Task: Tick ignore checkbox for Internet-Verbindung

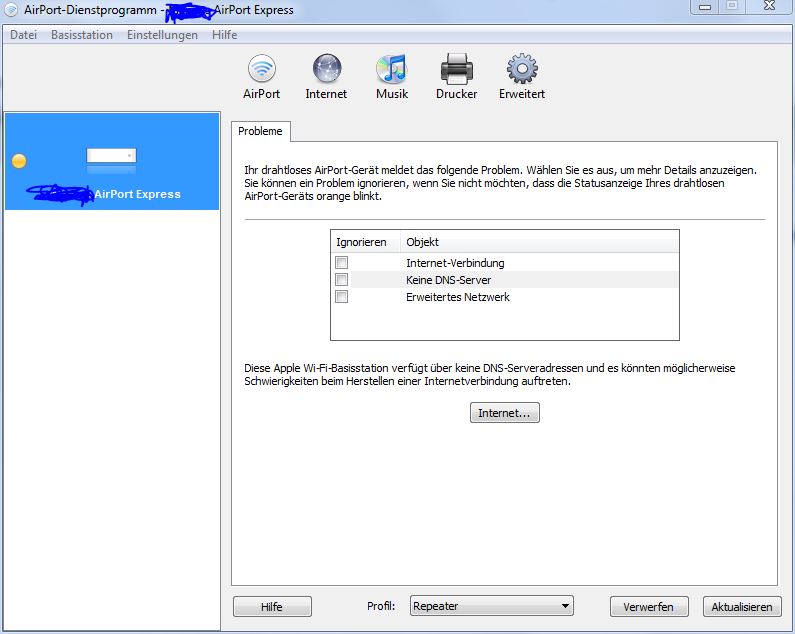Action: 342,263
